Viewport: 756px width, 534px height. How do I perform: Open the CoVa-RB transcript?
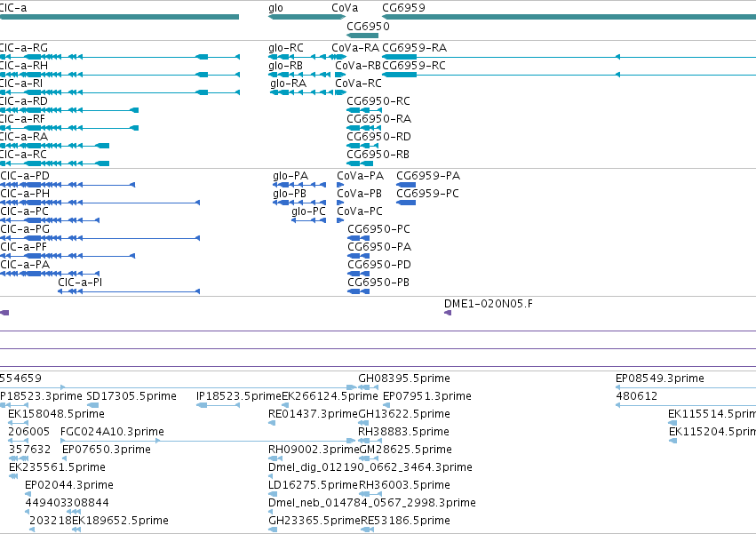point(340,75)
